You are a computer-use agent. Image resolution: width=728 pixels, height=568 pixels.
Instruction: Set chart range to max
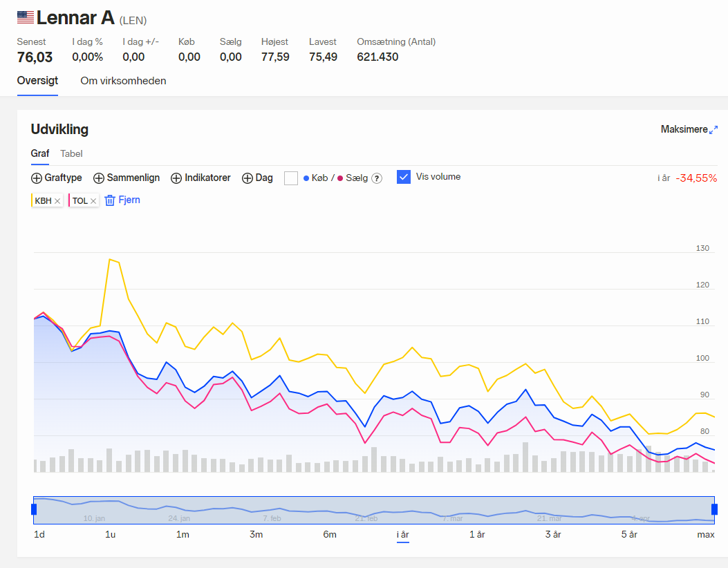coord(706,535)
